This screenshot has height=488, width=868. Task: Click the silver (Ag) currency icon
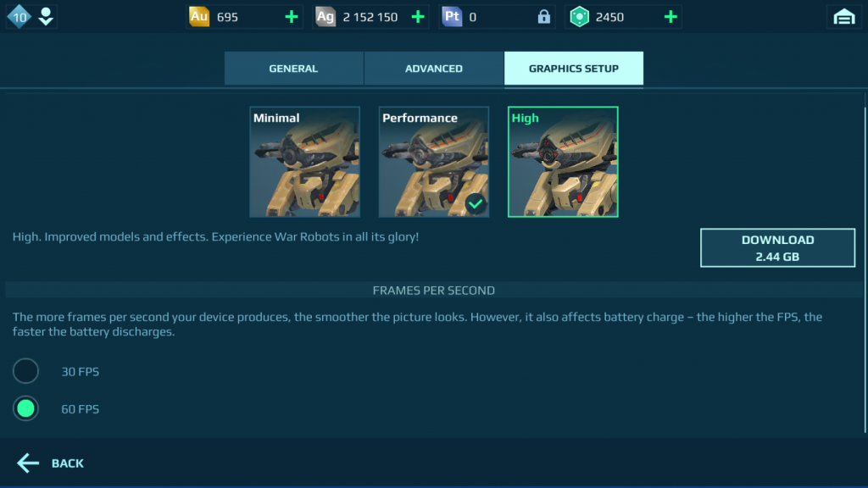[325, 15]
